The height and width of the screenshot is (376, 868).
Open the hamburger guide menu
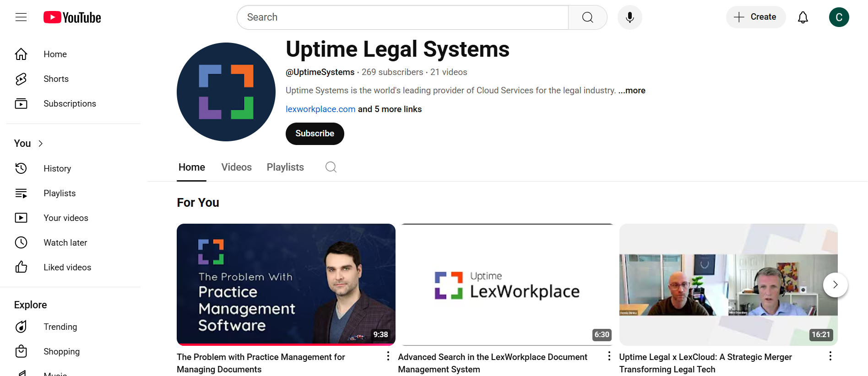coord(21,17)
